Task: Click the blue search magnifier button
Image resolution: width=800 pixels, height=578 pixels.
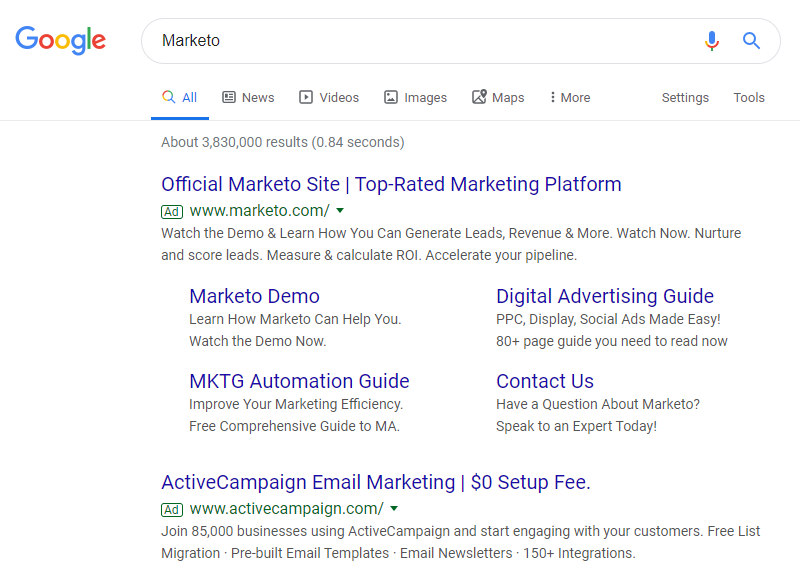Action: click(751, 40)
